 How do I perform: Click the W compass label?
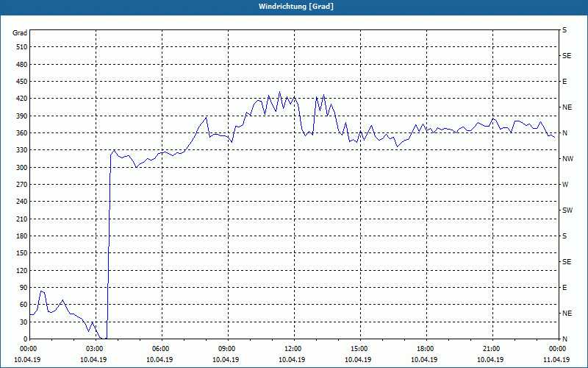click(x=565, y=185)
